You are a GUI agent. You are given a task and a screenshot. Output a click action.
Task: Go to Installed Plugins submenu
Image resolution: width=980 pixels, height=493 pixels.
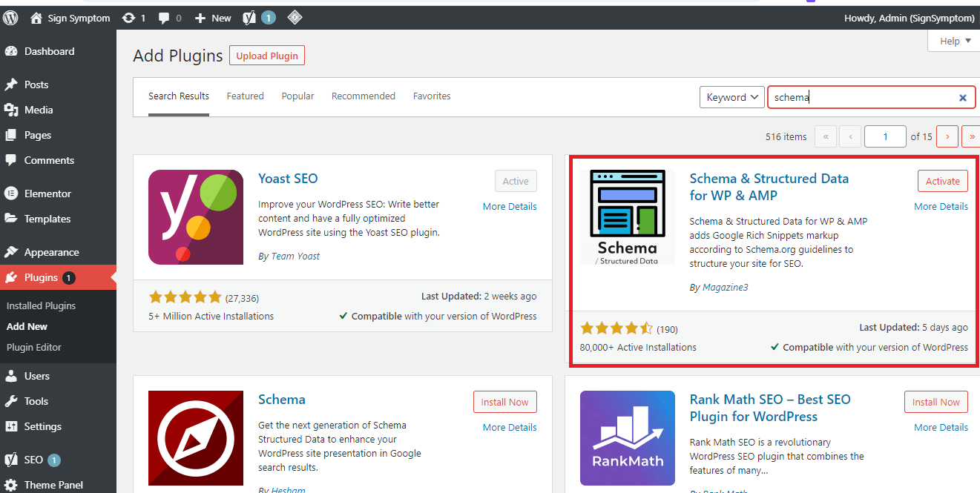tap(41, 305)
